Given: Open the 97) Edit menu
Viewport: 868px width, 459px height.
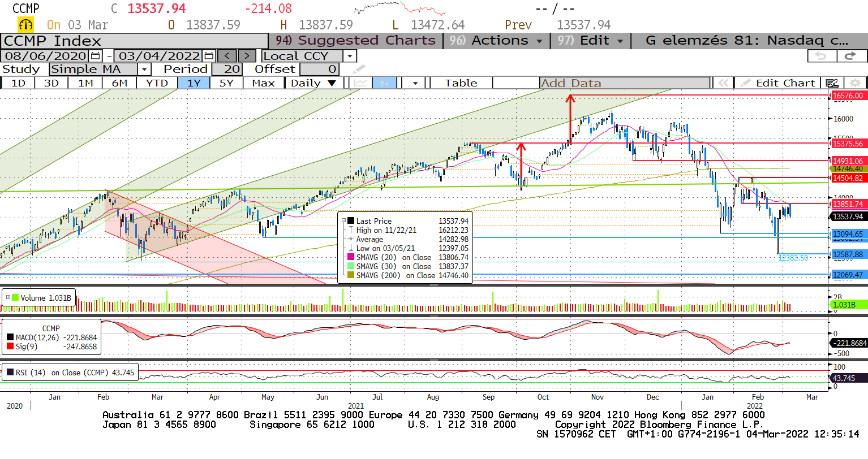Looking at the screenshot, I should coord(590,41).
